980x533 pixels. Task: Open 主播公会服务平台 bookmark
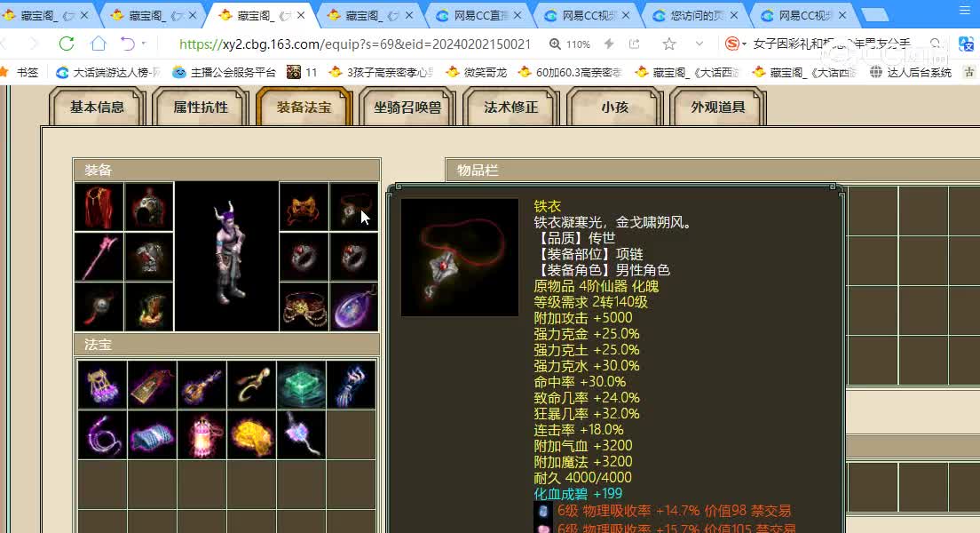tap(225, 73)
